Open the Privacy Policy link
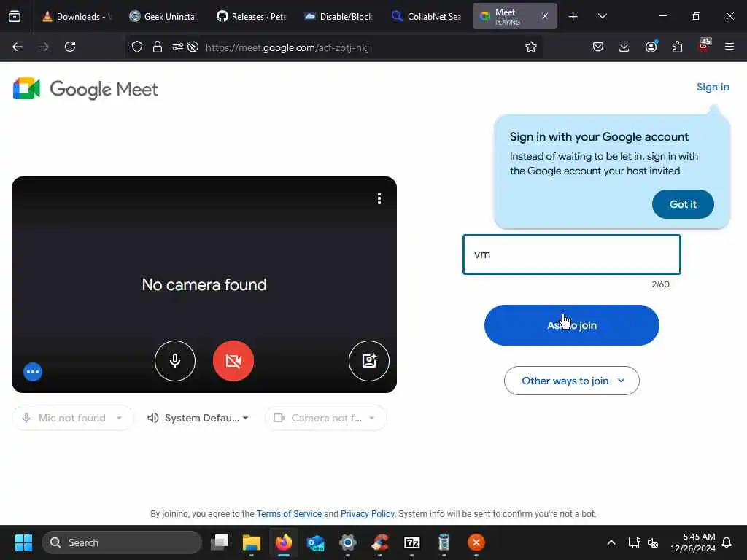Screen dimensions: 747x560 click(368, 514)
